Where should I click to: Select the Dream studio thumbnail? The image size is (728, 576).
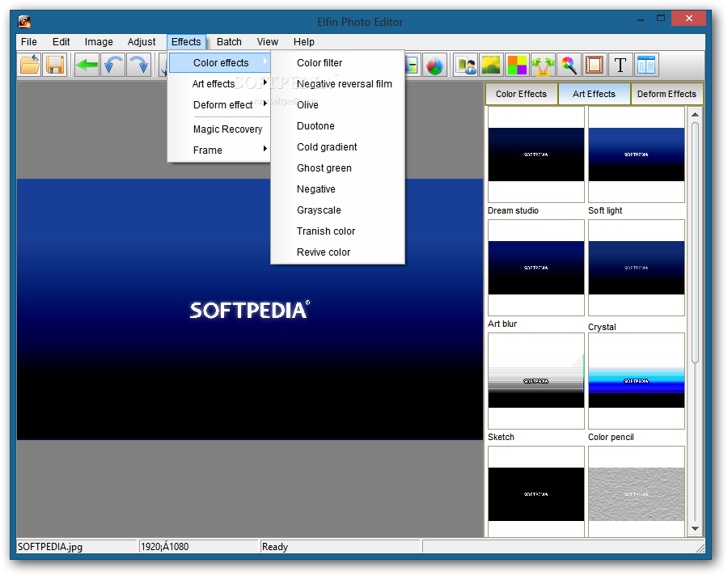tap(536, 155)
